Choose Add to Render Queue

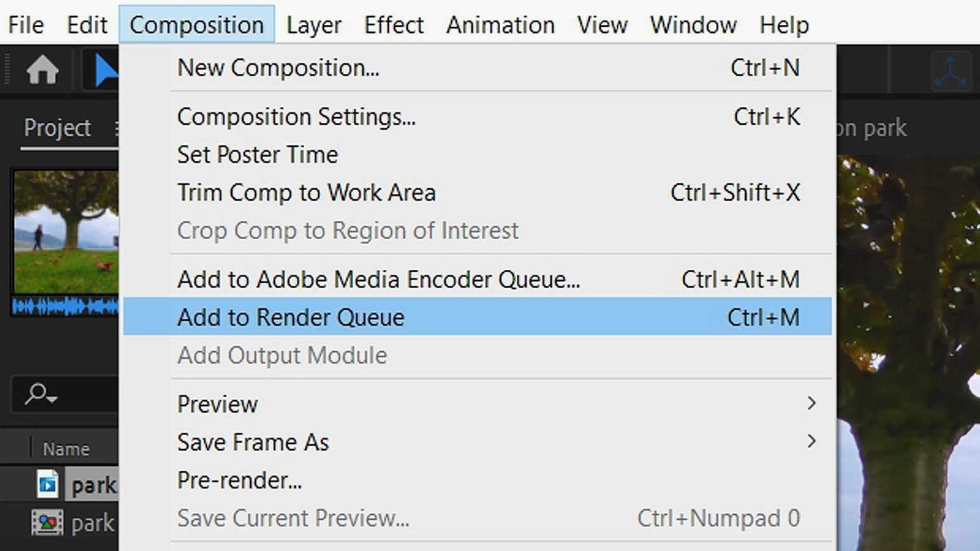291,317
